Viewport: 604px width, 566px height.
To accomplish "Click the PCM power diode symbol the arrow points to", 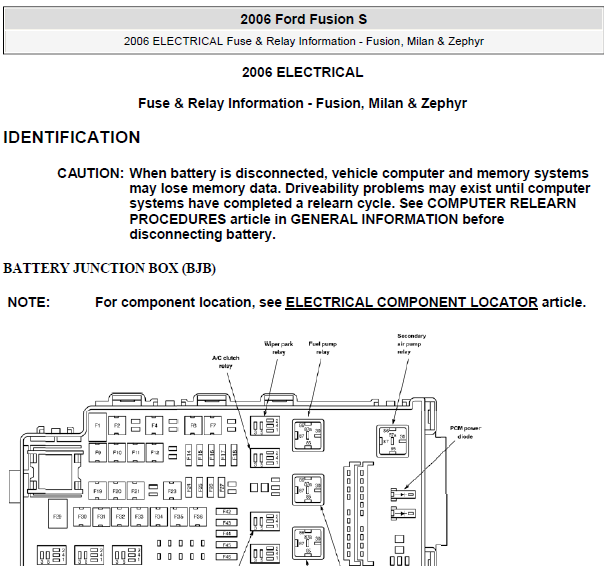I will [403, 494].
